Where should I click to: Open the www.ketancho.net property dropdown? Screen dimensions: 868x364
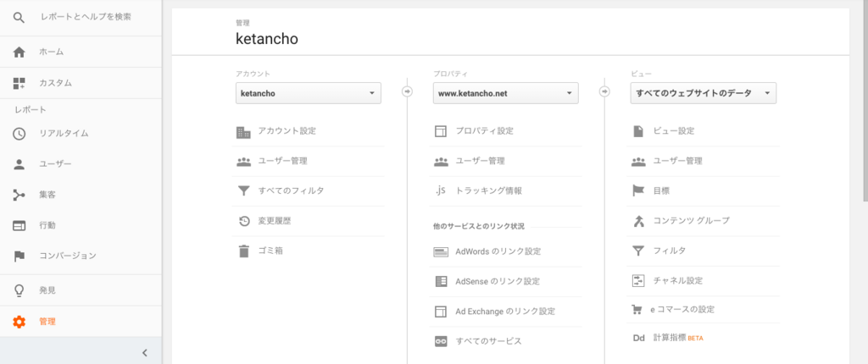(505, 93)
